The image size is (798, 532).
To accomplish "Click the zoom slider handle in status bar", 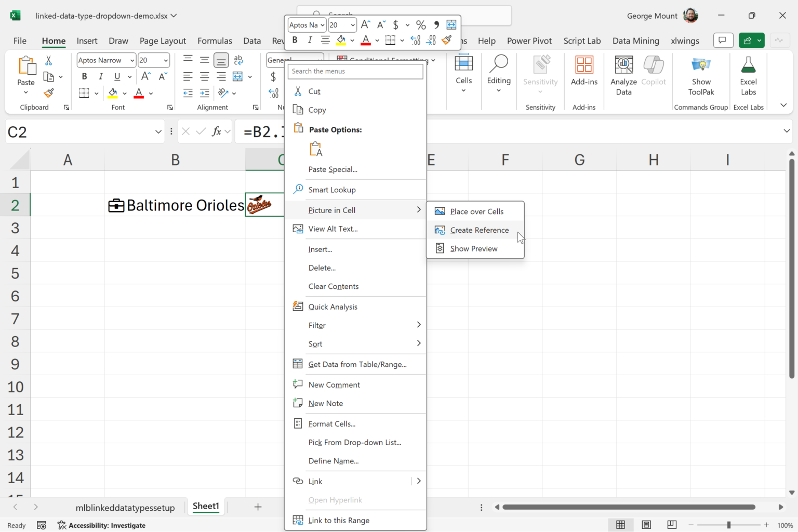I will click(728, 525).
